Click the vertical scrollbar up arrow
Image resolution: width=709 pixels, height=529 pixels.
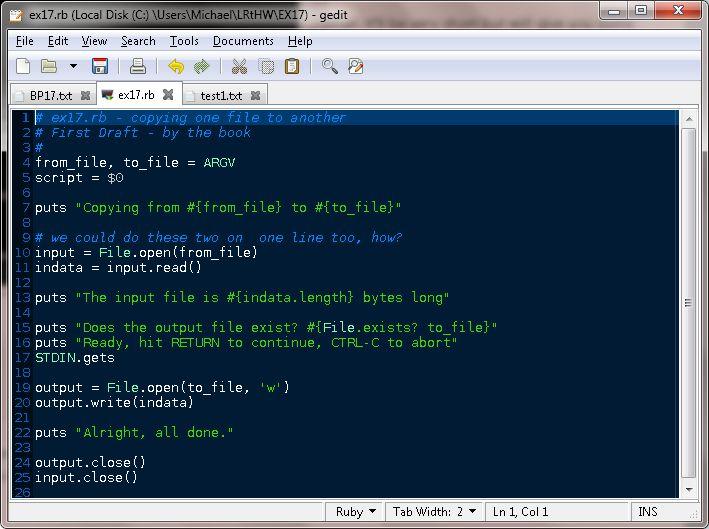[689, 119]
